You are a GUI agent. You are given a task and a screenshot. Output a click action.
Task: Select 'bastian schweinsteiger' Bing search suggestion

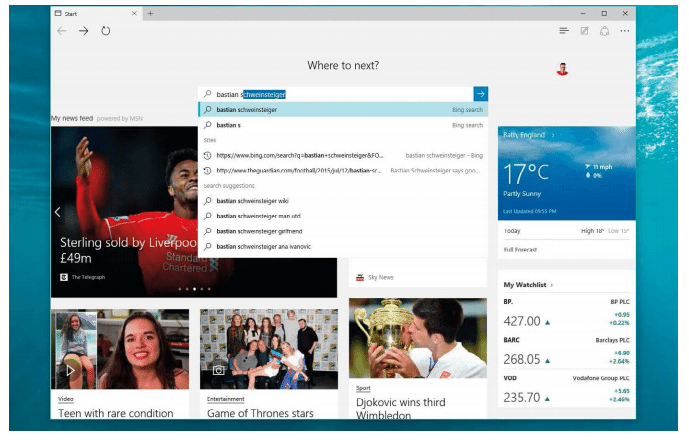tap(343, 109)
